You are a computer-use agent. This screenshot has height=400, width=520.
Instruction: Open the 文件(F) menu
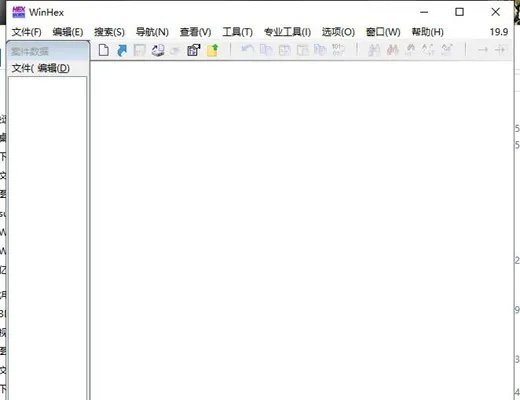click(27, 32)
